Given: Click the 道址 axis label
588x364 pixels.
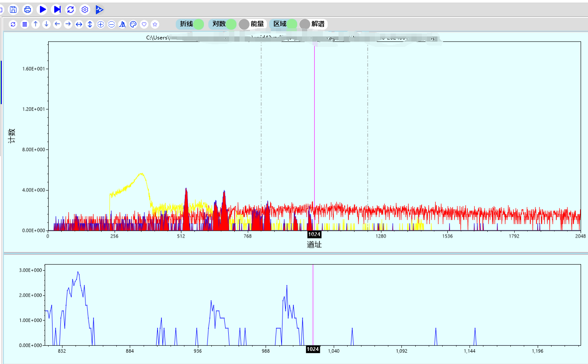Looking at the screenshot, I should 314,245.
